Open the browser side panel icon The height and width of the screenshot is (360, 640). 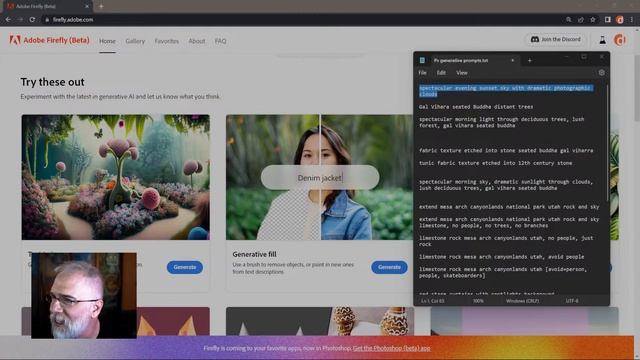[x=608, y=20]
